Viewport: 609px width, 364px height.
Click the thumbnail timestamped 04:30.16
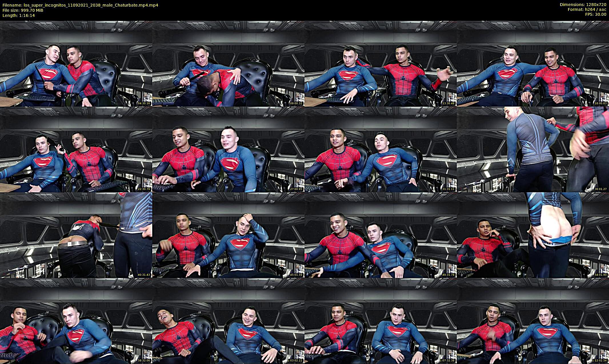[x=76, y=64]
